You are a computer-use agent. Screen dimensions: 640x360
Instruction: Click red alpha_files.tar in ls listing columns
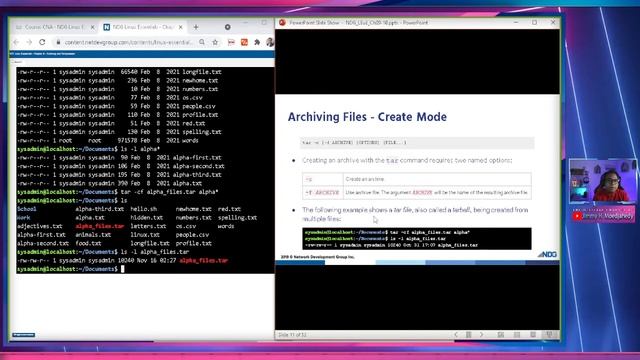coord(100,226)
